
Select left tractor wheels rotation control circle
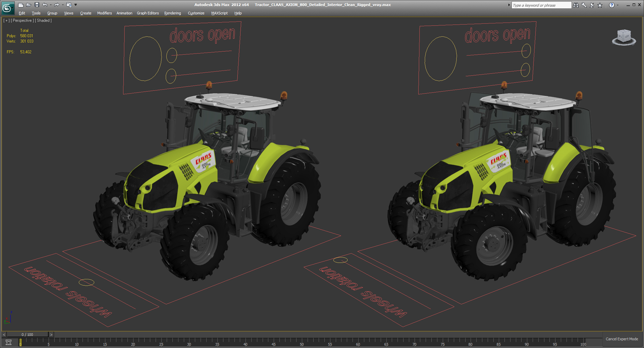(87, 283)
